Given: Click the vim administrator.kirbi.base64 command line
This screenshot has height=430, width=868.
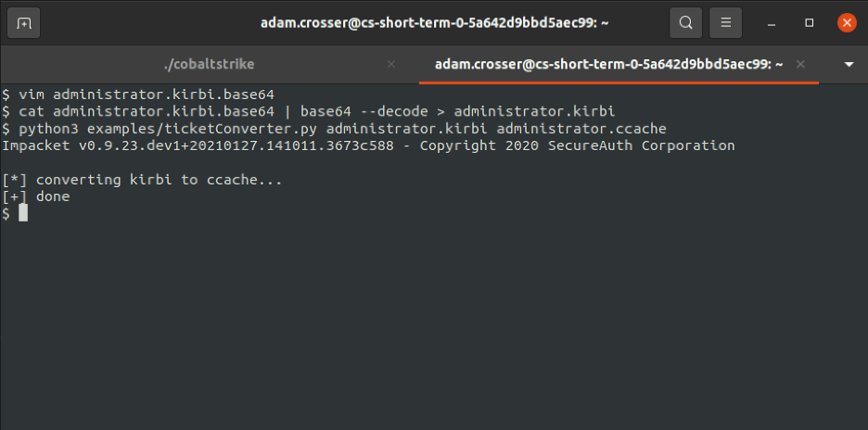Looking at the screenshot, I should pyautogui.click(x=138, y=95).
